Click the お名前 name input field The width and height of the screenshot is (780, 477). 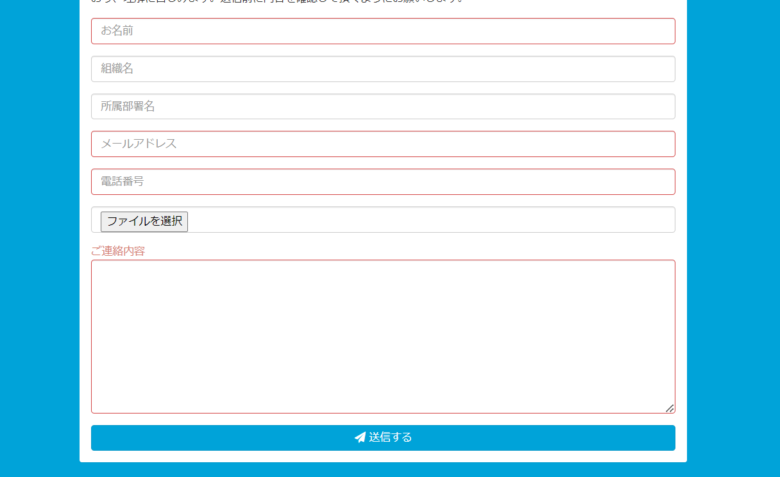pos(383,31)
